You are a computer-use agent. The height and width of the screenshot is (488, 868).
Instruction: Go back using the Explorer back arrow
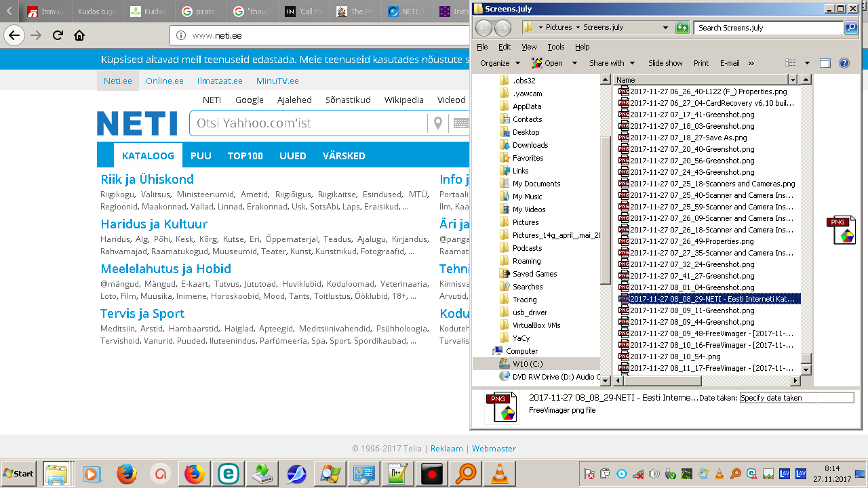click(x=484, y=28)
